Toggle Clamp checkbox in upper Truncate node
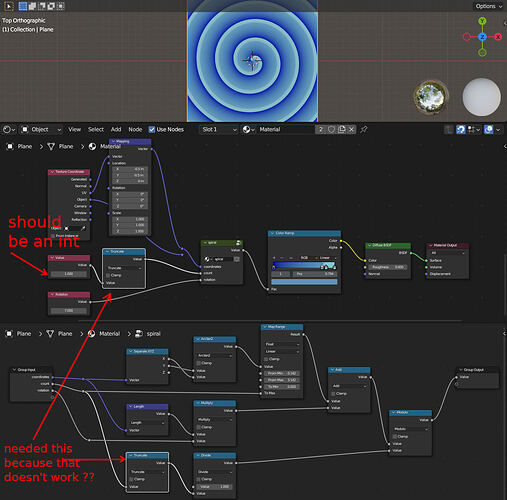507x500 pixels. (x=108, y=275)
